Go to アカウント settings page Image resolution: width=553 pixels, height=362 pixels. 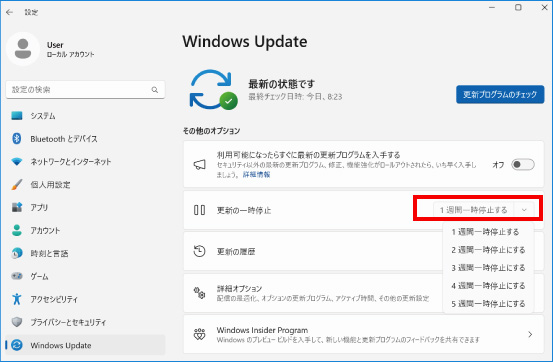pyautogui.click(x=85, y=230)
